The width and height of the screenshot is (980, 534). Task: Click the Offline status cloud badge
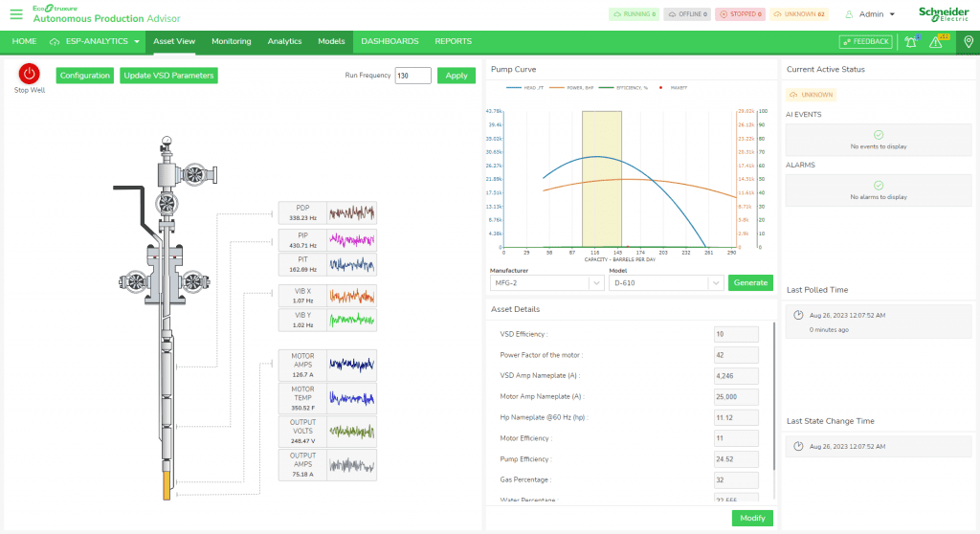coord(686,14)
